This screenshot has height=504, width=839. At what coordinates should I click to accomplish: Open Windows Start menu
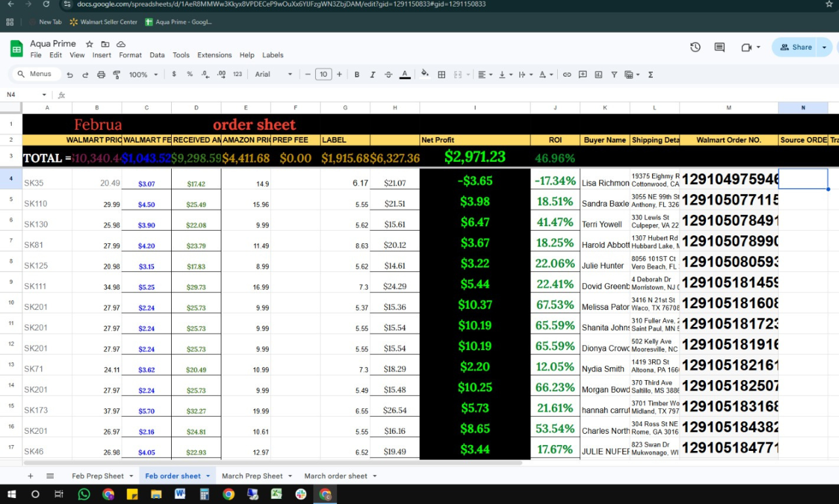pos(12,494)
